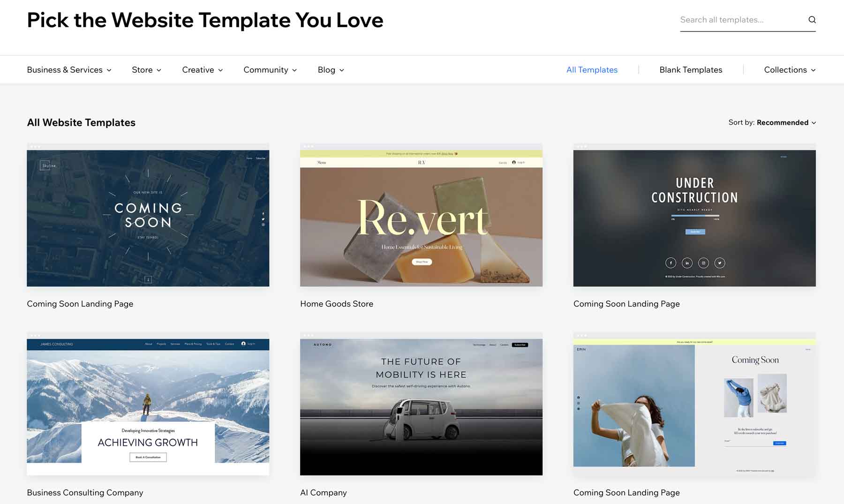This screenshot has width=844, height=504.
Task: Click Book A Consultation in consulting template
Action: [148, 457]
